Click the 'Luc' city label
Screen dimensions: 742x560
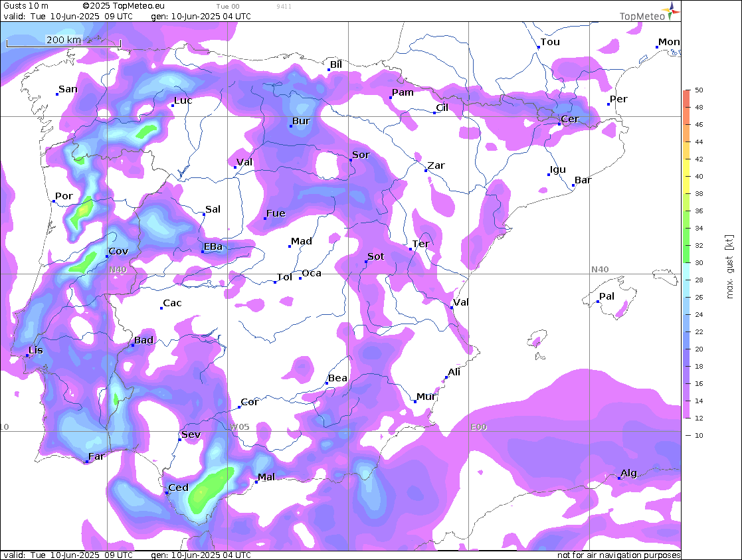point(183,100)
